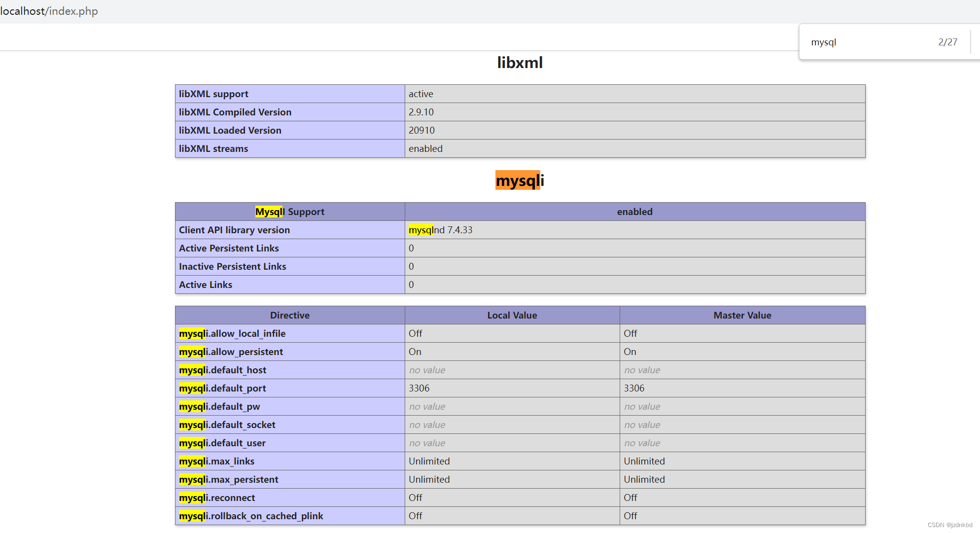Image resolution: width=980 pixels, height=533 pixels.
Task: Click the MysqlI Support header cell
Action: (x=290, y=212)
